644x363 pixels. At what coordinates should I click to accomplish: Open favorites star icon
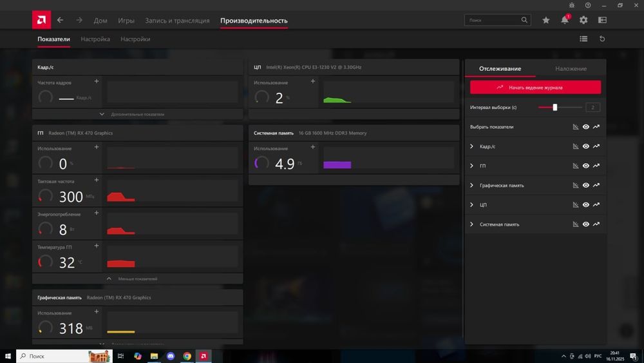coord(546,20)
